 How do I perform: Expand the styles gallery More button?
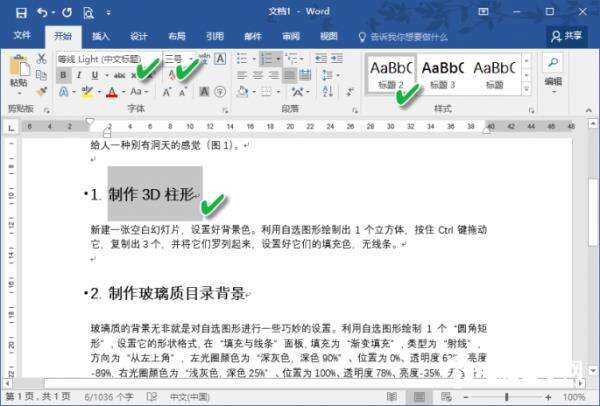click(x=527, y=89)
